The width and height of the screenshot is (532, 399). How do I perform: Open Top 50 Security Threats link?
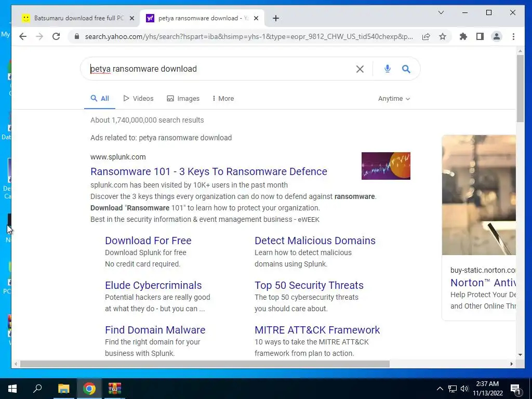click(x=309, y=285)
